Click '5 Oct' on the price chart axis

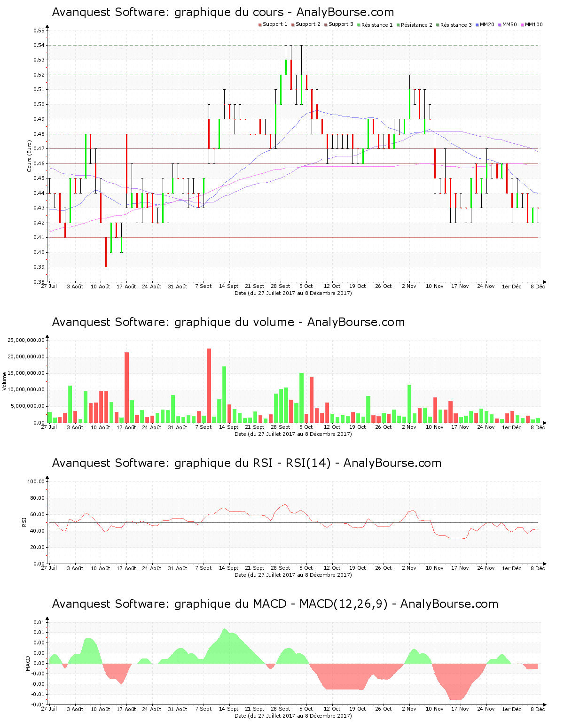pos(306,286)
